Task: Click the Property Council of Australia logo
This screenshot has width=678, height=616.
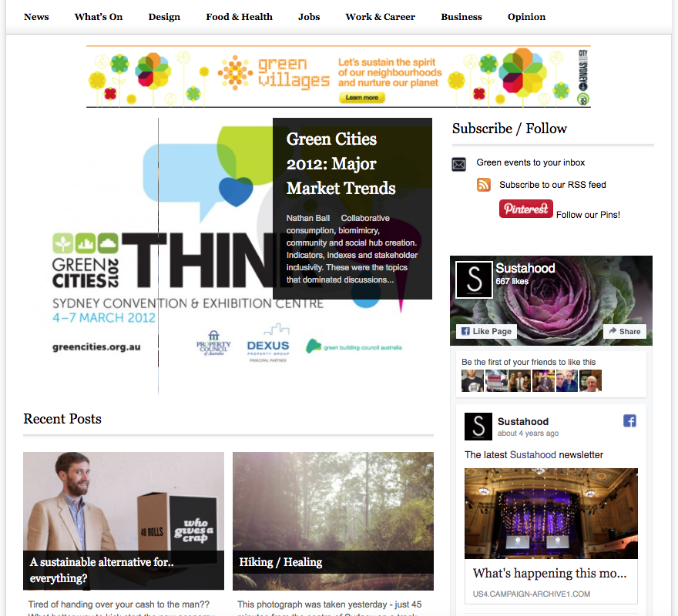Action: click(213, 343)
